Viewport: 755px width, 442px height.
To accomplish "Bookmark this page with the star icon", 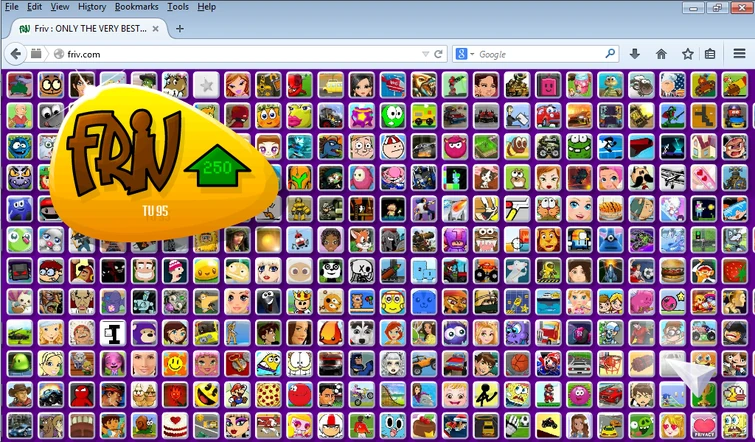I will click(688, 54).
